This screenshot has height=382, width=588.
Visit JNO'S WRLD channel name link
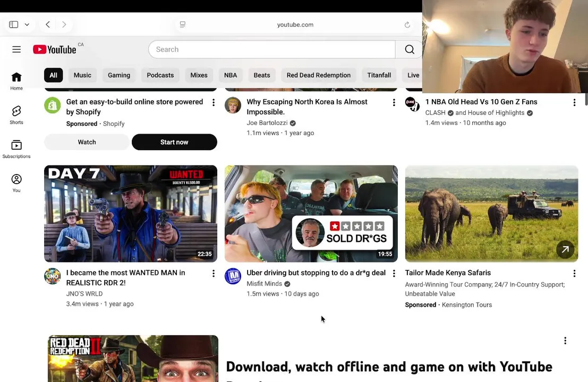[x=84, y=294]
